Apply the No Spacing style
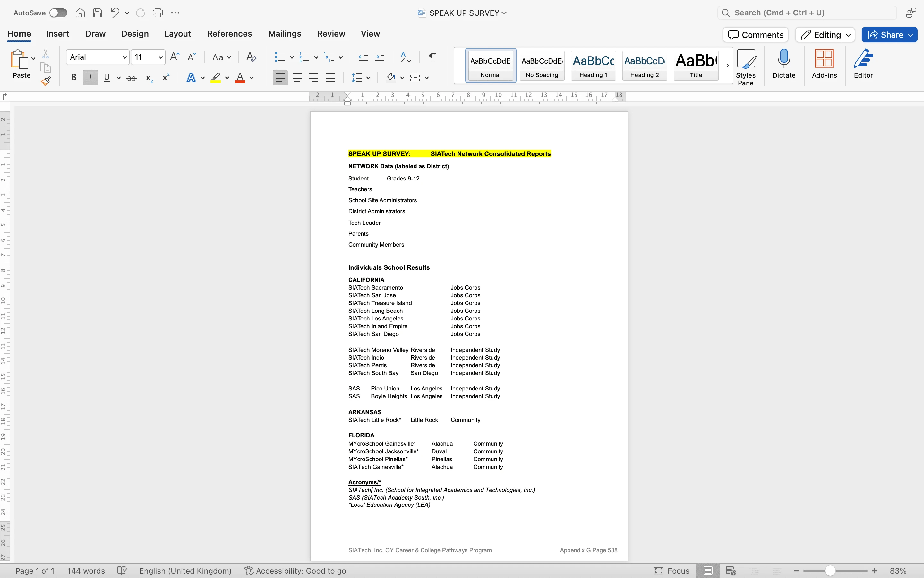 click(542, 66)
